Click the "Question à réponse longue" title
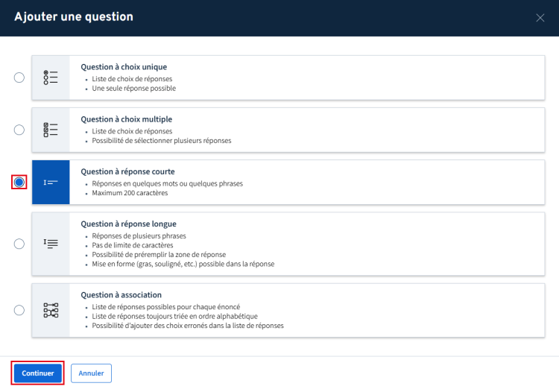The height and width of the screenshot is (392, 559). (128, 224)
